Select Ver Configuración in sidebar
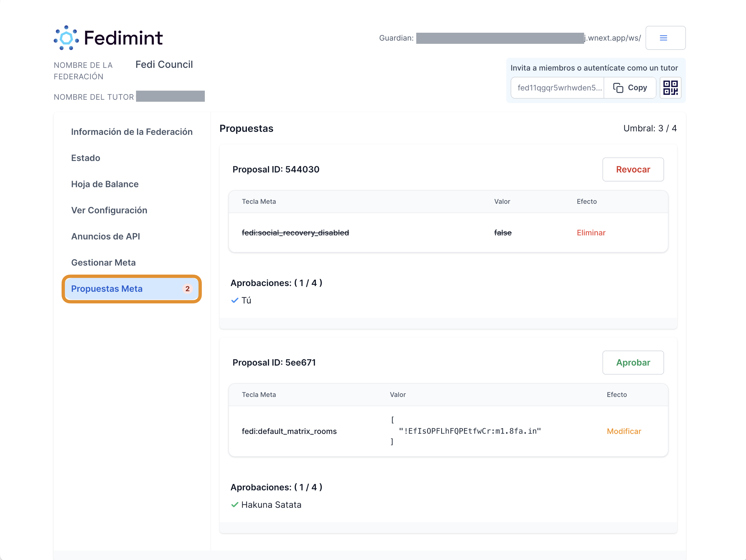Viewport: 746px width, 560px height. click(109, 210)
